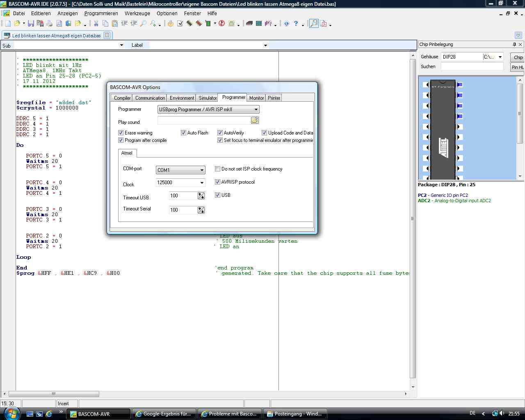Screen dimensions: 525x420
Task: Click the Unindent lines icon
Action: tap(134, 24)
